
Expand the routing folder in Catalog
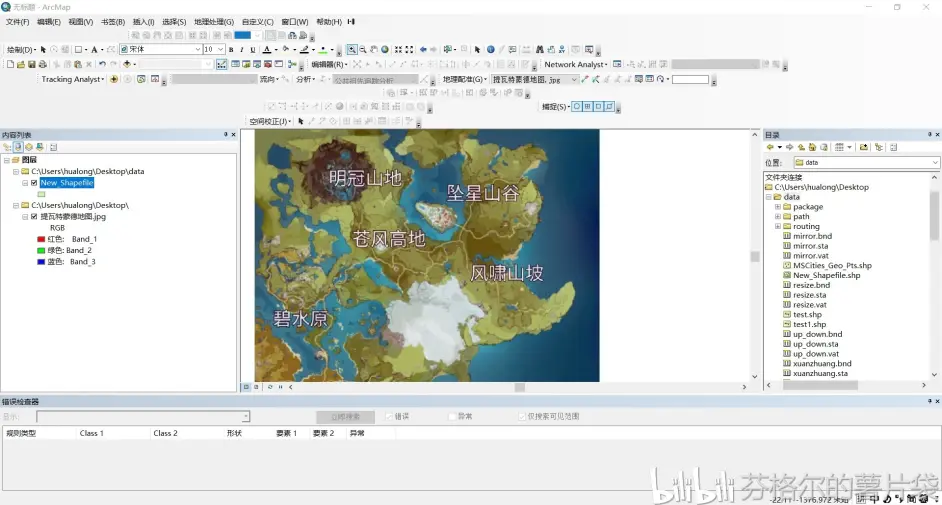pyautogui.click(x=777, y=226)
